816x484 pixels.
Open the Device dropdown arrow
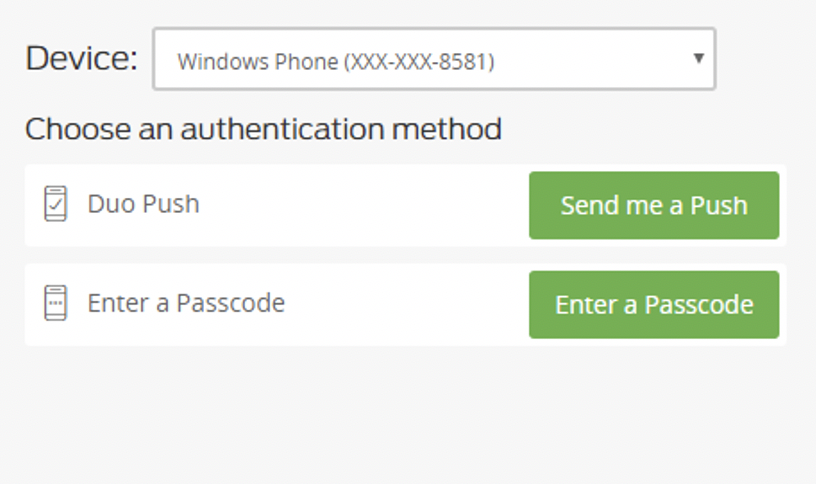point(699,58)
